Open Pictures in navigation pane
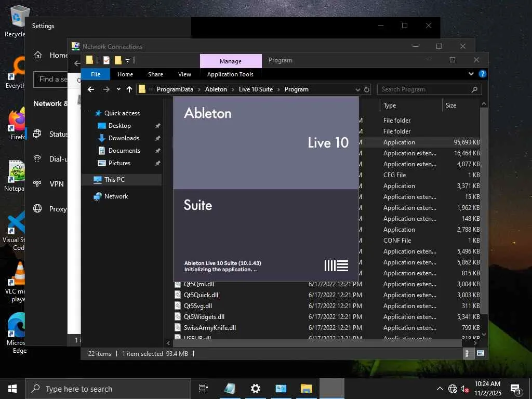The height and width of the screenshot is (399, 532). [x=119, y=163]
